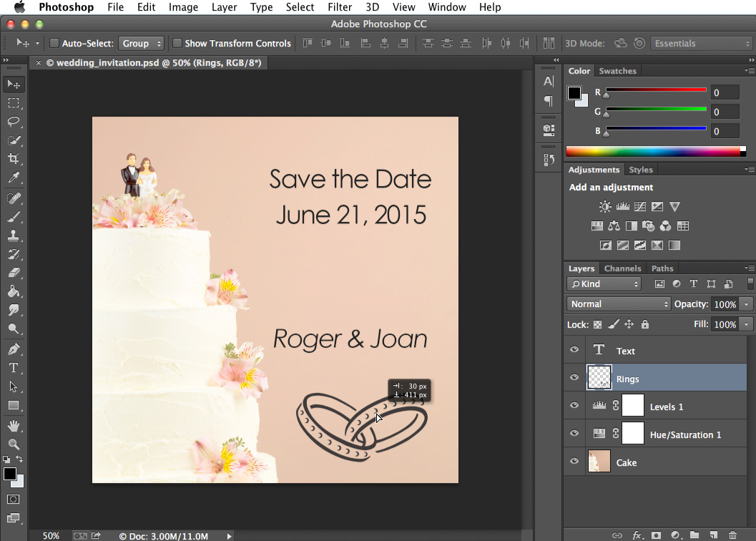756x541 pixels.
Task: Open the Essentials workspace dropdown
Action: point(700,43)
